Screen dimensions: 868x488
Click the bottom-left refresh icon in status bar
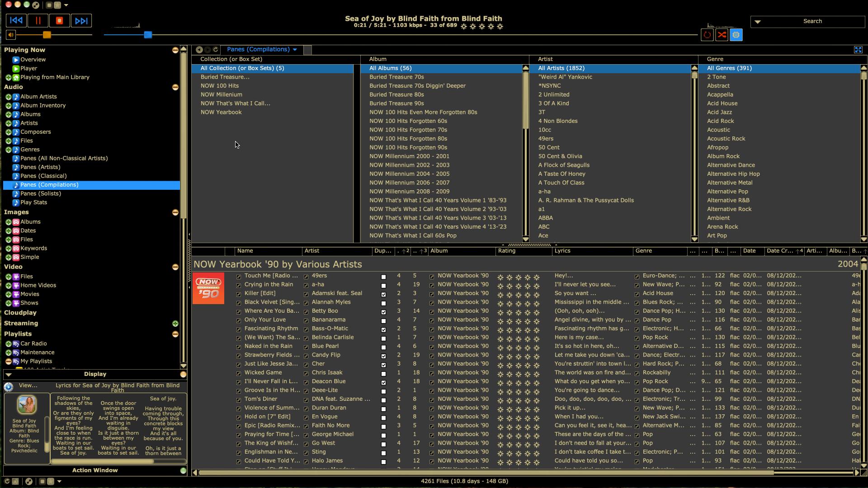pyautogui.click(x=7, y=482)
